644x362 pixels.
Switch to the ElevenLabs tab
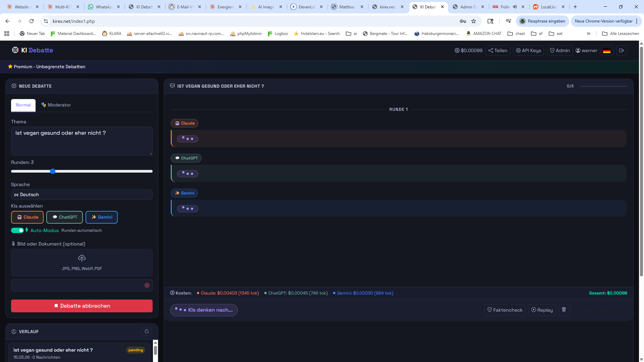point(307,7)
